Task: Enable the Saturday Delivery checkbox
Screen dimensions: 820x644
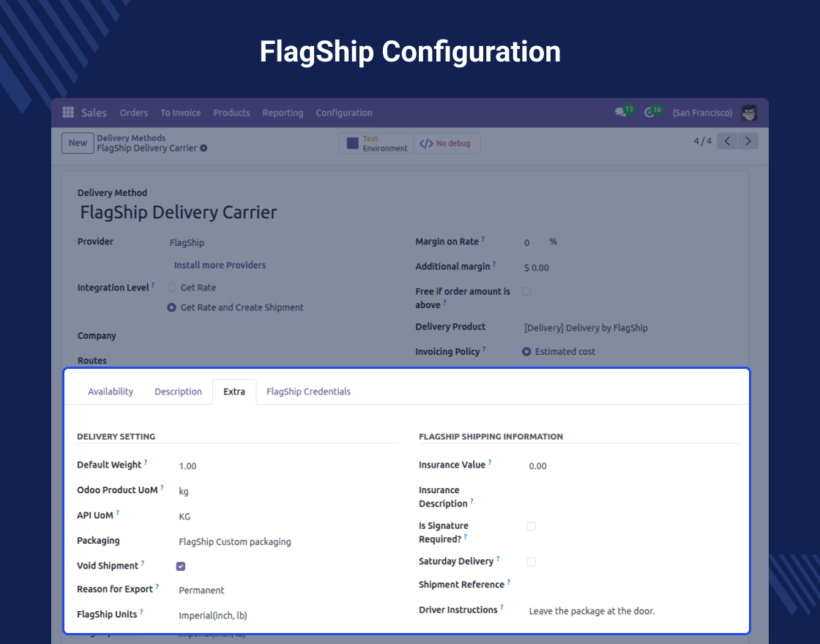Action: pyautogui.click(x=532, y=561)
